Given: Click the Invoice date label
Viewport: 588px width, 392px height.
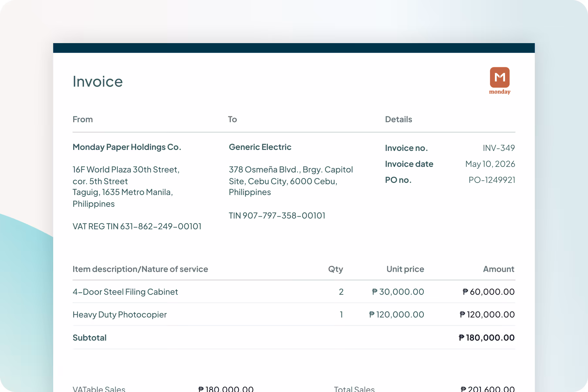Looking at the screenshot, I should click(409, 164).
